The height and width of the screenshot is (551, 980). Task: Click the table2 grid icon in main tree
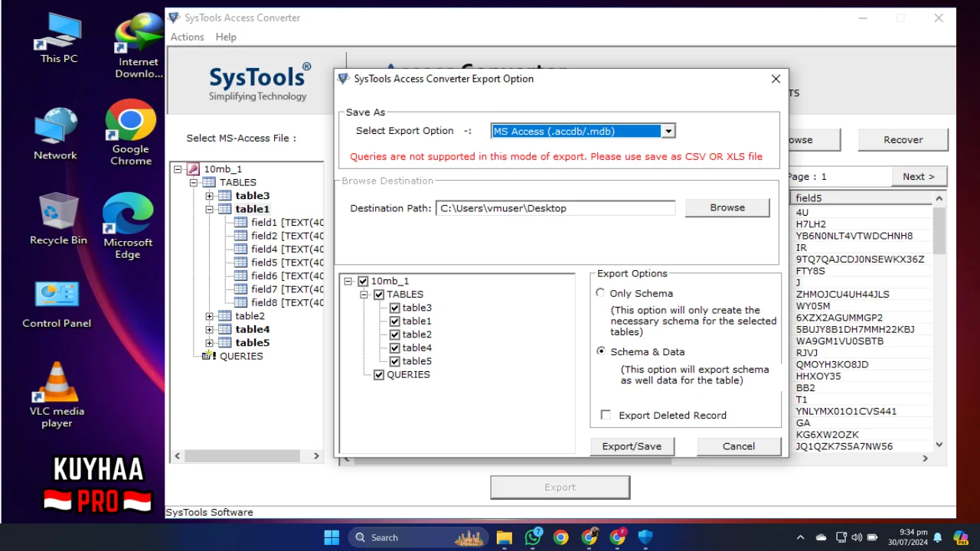click(x=224, y=316)
